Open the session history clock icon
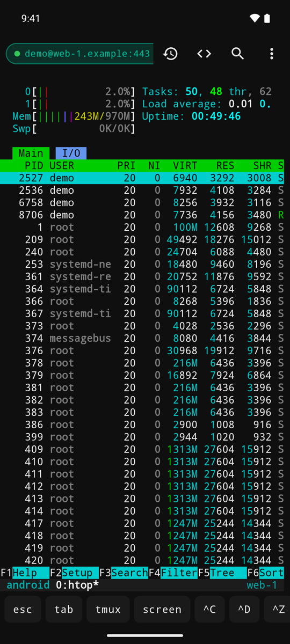 [x=170, y=54]
